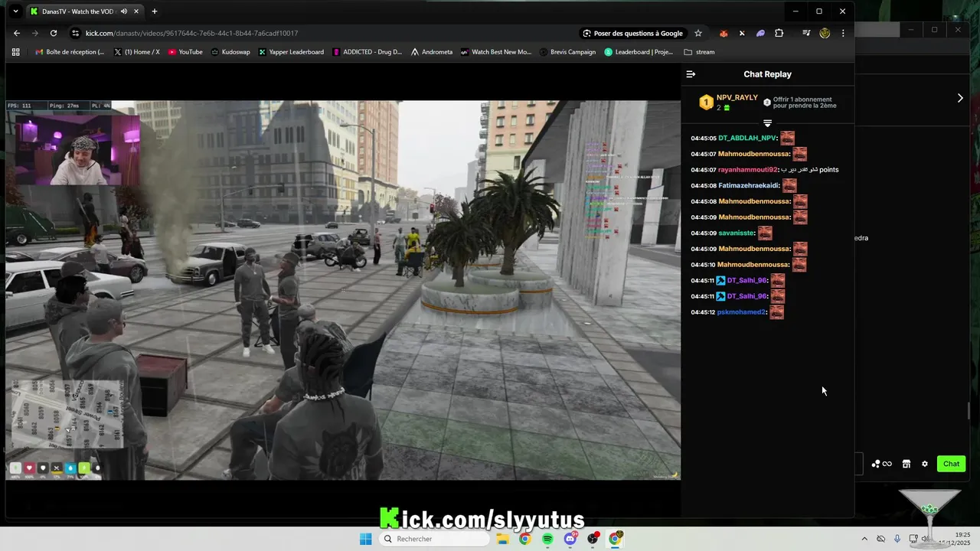Image resolution: width=980 pixels, height=551 pixels.
Task: Open the channel shop icon in the background window
Action: click(906, 464)
